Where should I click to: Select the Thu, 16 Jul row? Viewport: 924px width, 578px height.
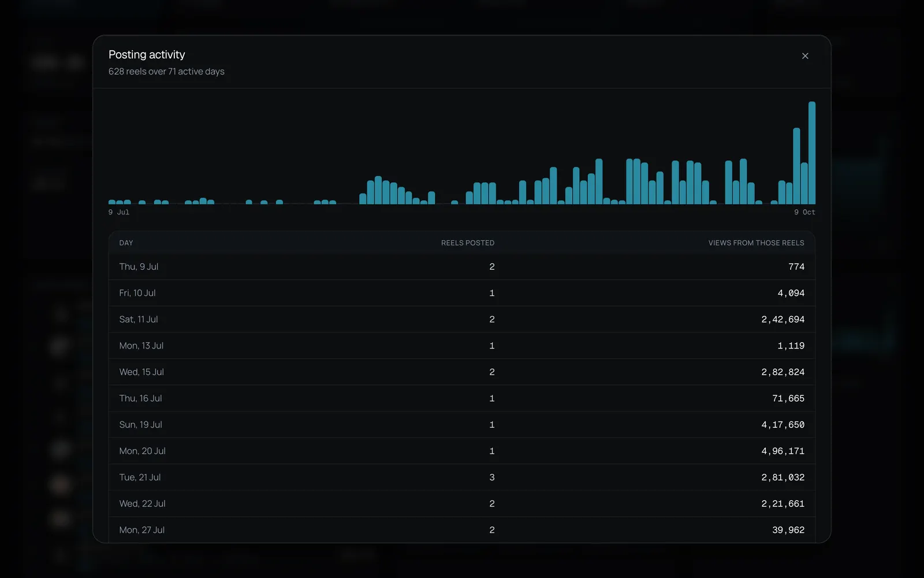pos(462,398)
